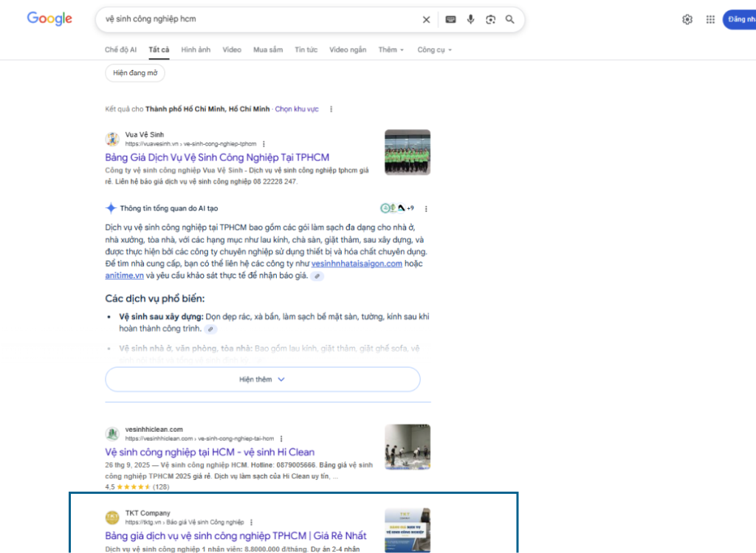The width and height of the screenshot is (756, 553).
Task: Open more options for AI overview
Action: click(426, 209)
